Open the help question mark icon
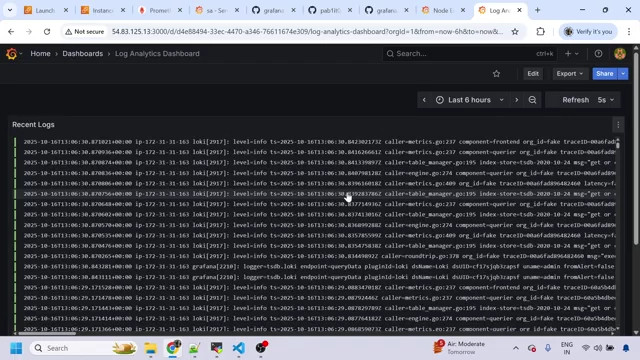 (598, 53)
